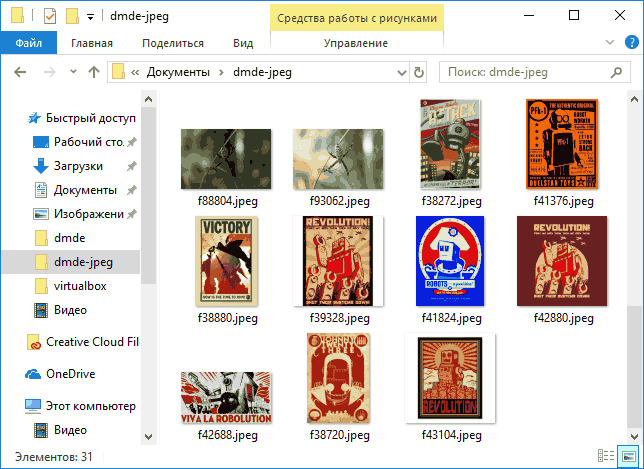Select Средства работы с рисунками contextual tab
Screen dimensions: 644x469
point(356,18)
